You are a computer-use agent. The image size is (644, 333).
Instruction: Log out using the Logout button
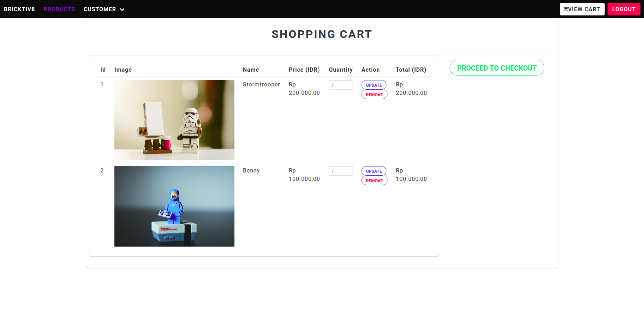coord(624,9)
